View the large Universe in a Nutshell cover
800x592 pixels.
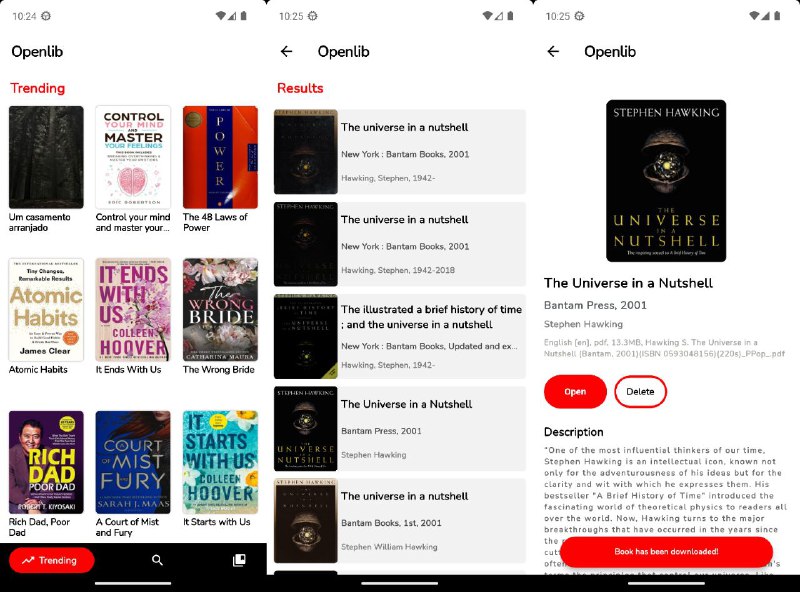[666, 181]
